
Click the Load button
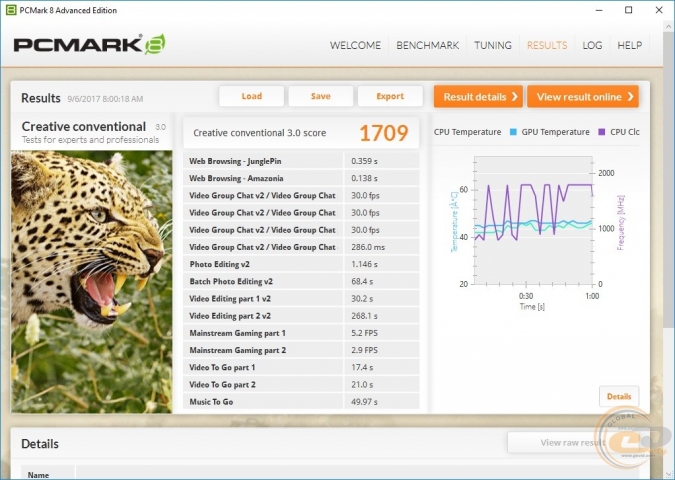point(251,96)
